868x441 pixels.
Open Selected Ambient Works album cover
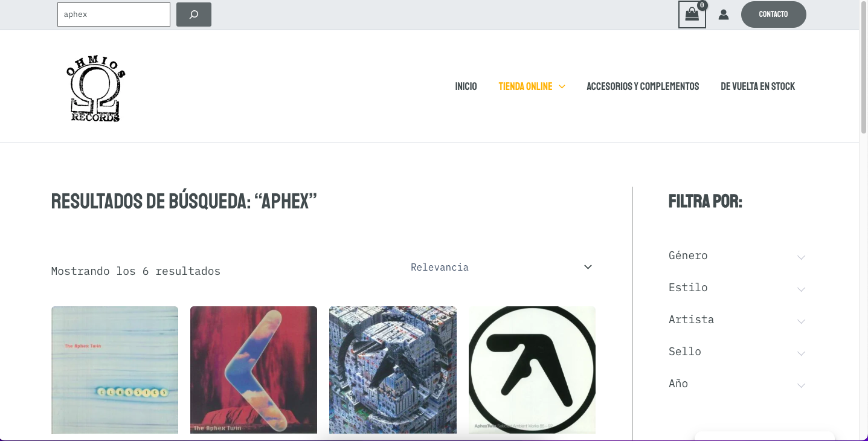(532, 370)
